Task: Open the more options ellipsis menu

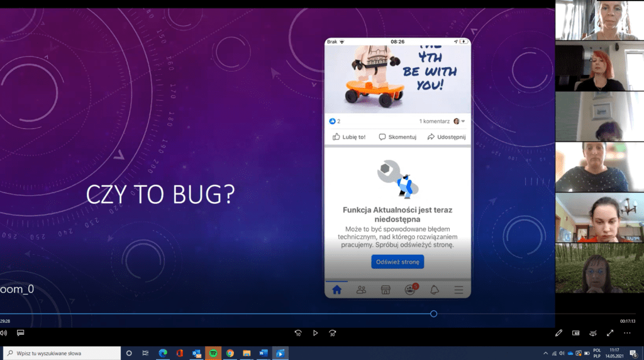Action: pos(627,333)
